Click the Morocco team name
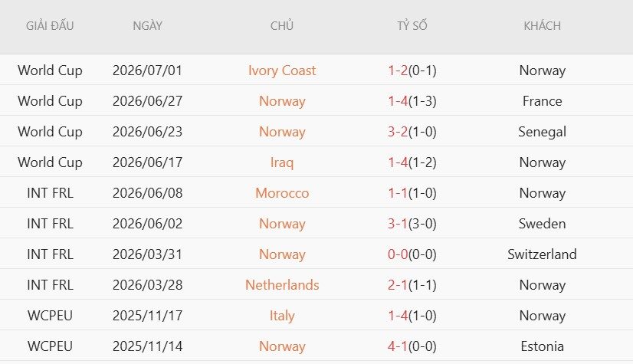The width and height of the screenshot is (633, 364). (282, 193)
